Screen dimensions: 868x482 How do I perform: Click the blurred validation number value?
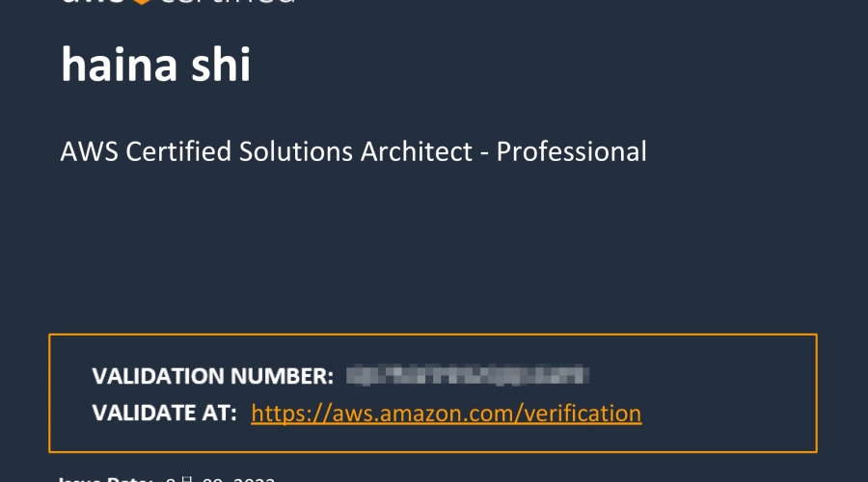(467, 375)
